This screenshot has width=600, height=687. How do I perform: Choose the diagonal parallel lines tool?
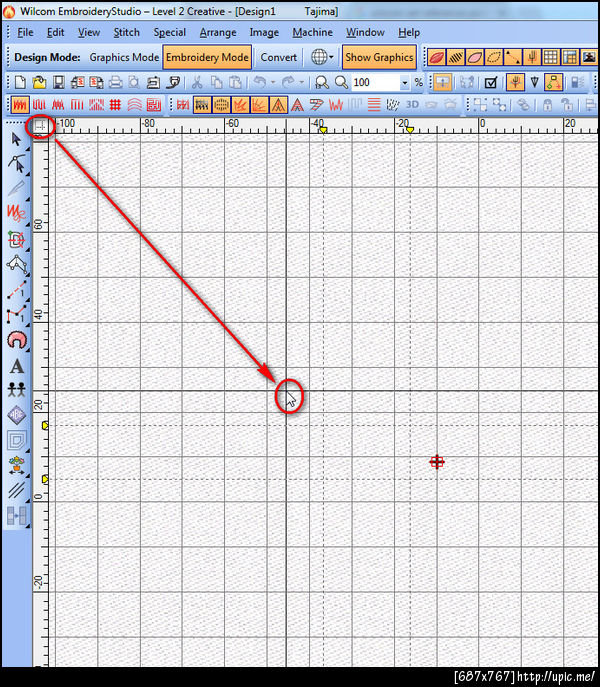coord(17,490)
